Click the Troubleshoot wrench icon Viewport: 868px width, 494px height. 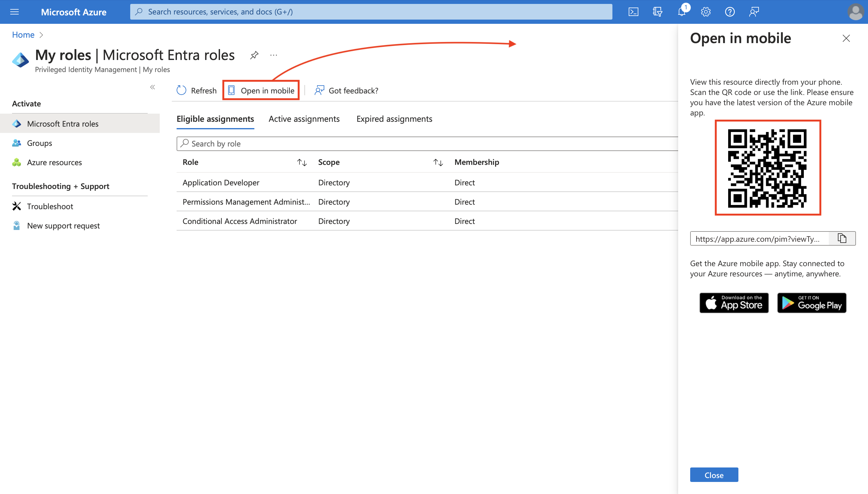[16, 206]
